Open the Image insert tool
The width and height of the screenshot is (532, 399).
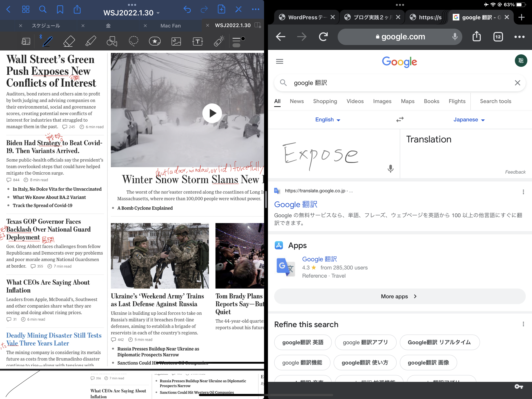(176, 41)
